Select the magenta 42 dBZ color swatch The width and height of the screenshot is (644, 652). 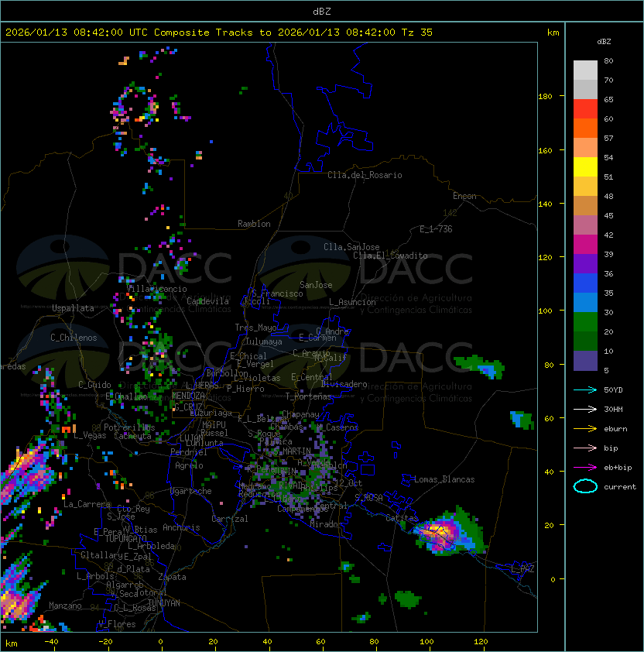pos(585,245)
